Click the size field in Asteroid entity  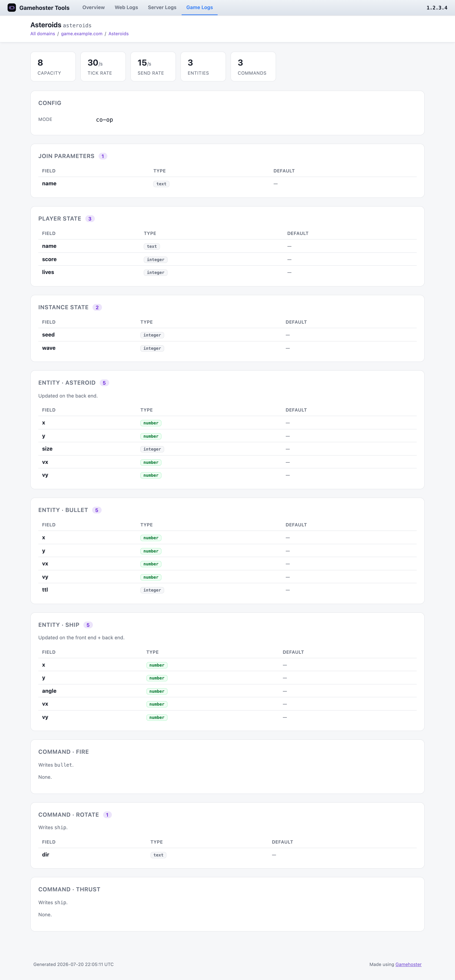click(47, 449)
